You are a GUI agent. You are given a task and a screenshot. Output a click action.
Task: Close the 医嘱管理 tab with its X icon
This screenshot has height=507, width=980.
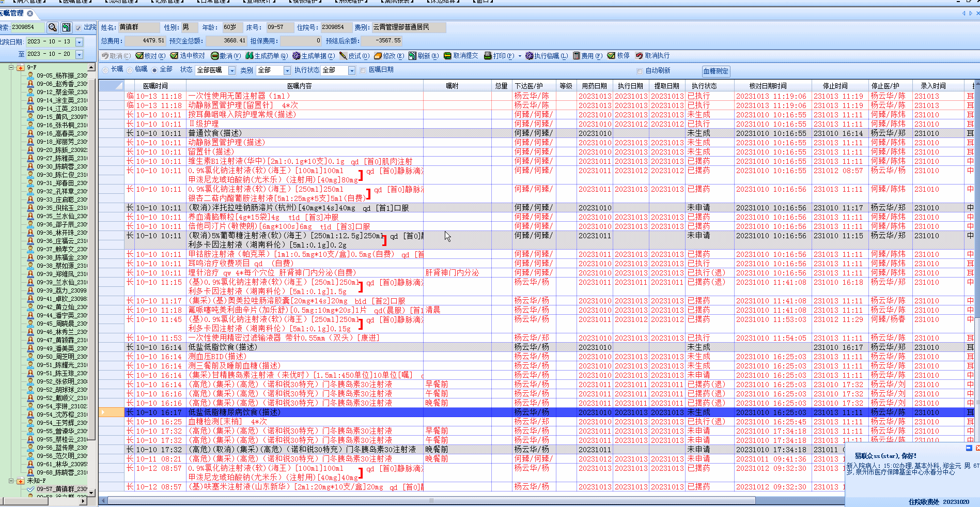point(30,13)
